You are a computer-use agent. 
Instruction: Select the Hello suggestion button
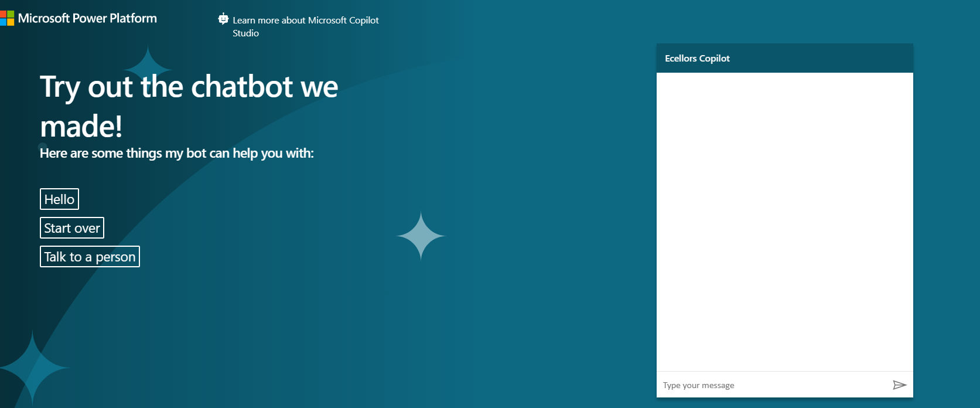click(59, 199)
